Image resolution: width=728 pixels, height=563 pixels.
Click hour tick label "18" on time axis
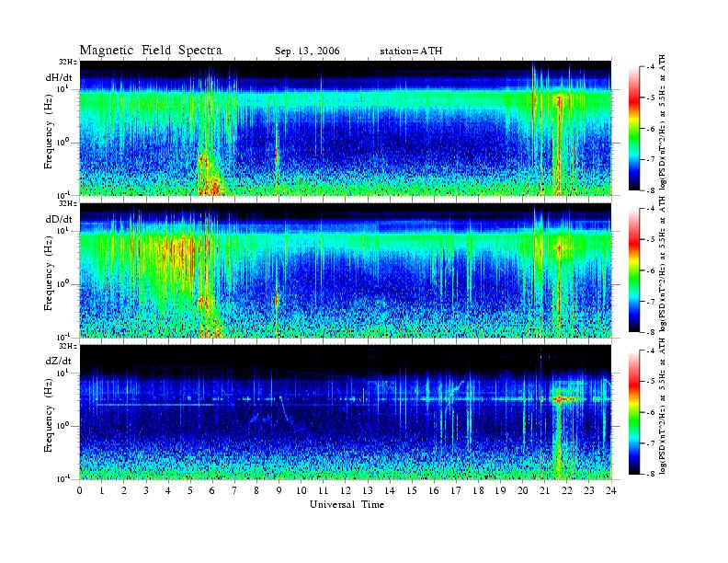click(x=478, y=490)
